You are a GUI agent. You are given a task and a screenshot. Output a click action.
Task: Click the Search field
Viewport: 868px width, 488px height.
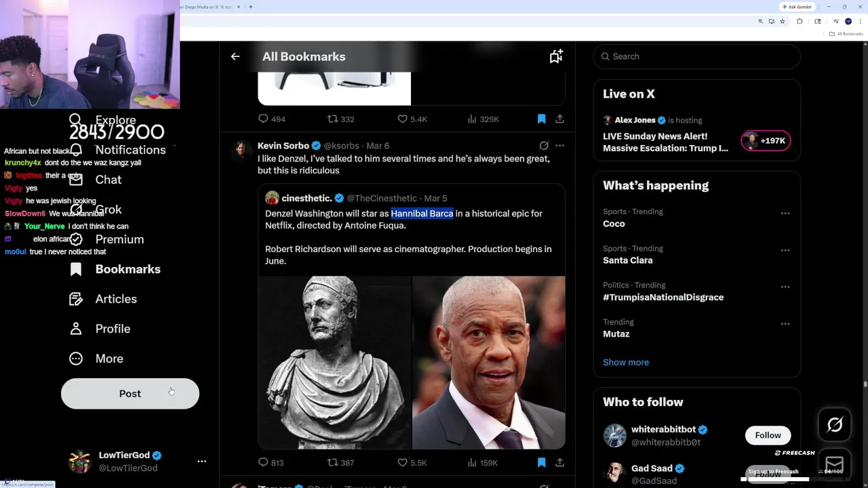(x=696, y=56)
